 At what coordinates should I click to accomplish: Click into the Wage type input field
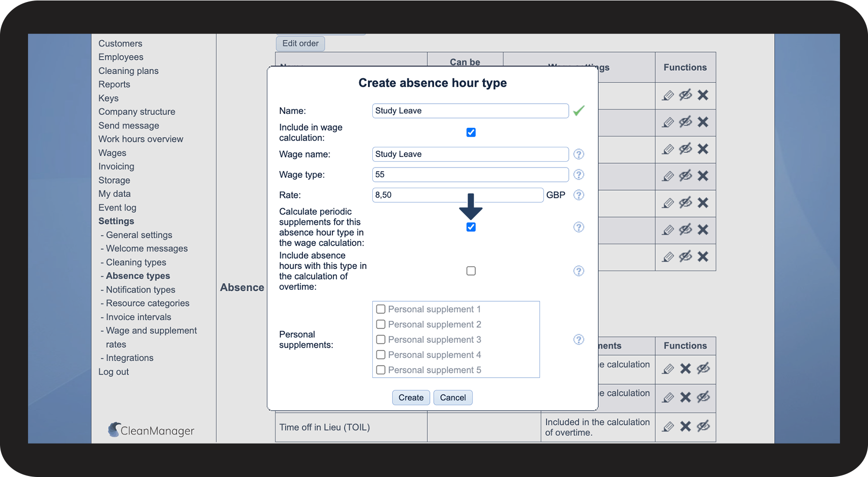[470, 175]
